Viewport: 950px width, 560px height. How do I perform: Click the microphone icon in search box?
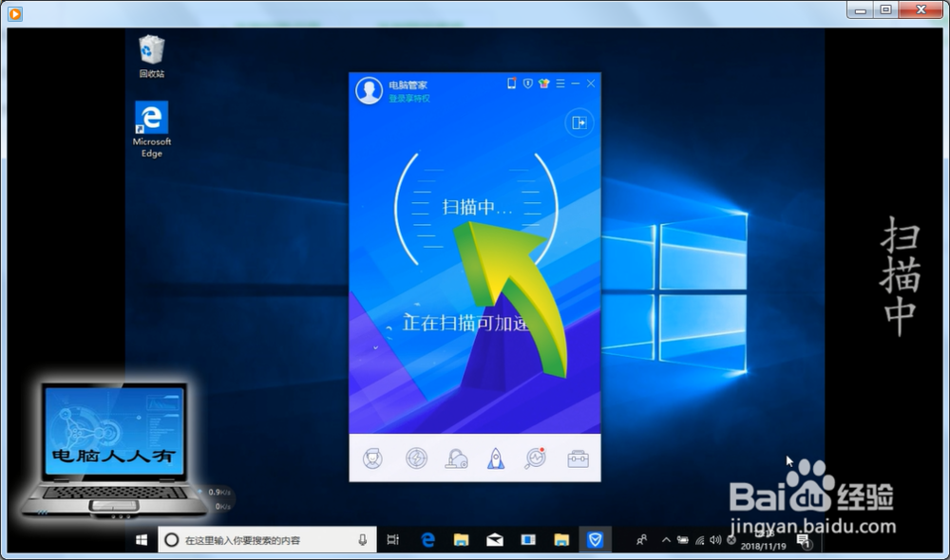(x=362, y=539)
